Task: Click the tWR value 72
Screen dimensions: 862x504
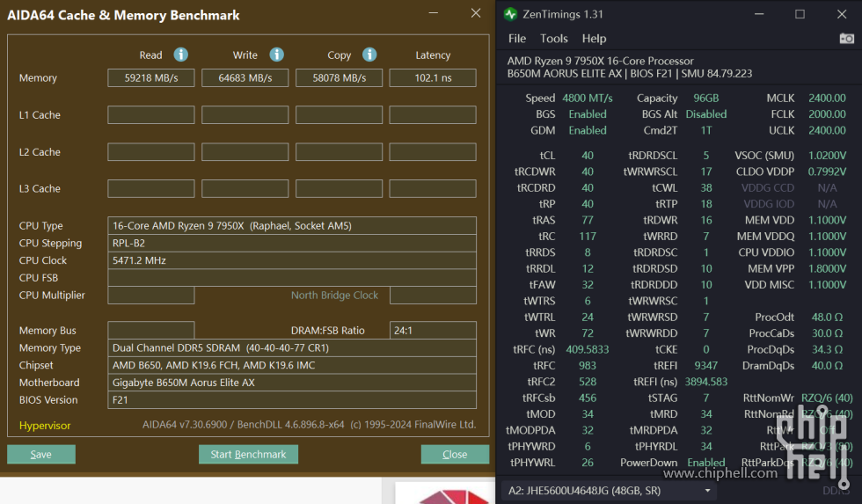Action: tap(588, 333)
